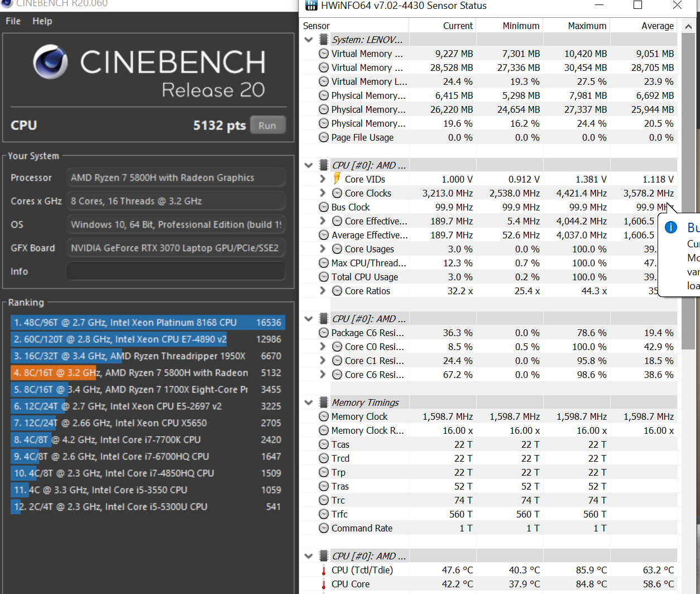The height and width of the screenshot is (594, 700).
Task: Click the Memory Timings chip icon
Action: [323, 403]
